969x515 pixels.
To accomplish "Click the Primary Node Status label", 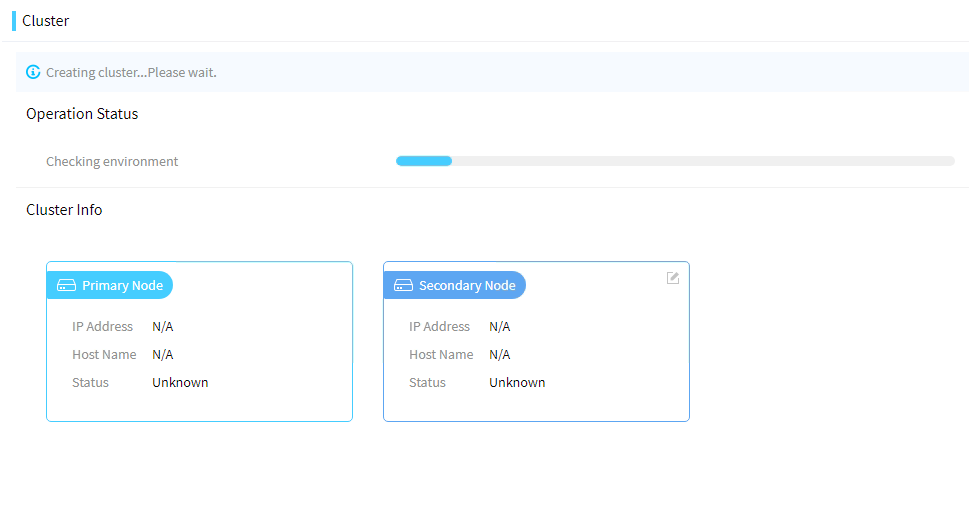I will (x=90, y=382).
